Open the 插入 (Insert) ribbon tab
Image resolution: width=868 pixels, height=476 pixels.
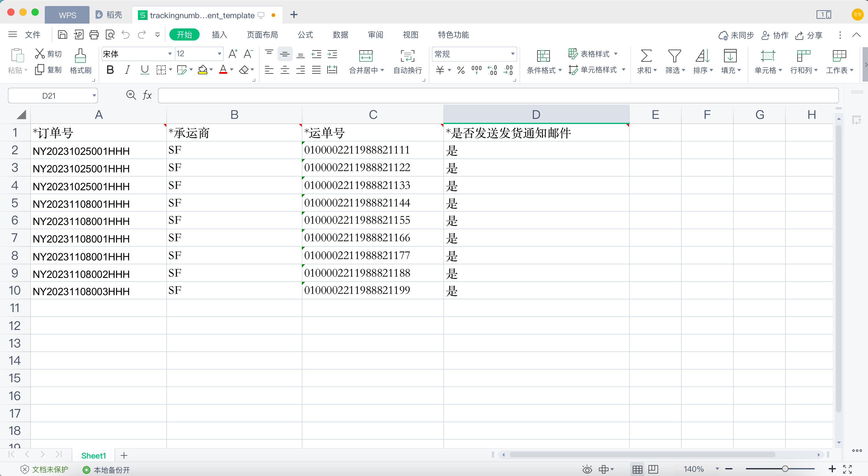coord(219,35)
